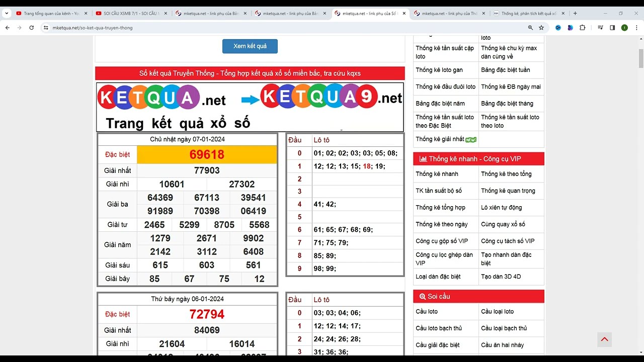The height and width of the screenshot is (362, 644).
Task: Click the magnifier icon beside 'Soi cầu'
Action: (422, 297)
